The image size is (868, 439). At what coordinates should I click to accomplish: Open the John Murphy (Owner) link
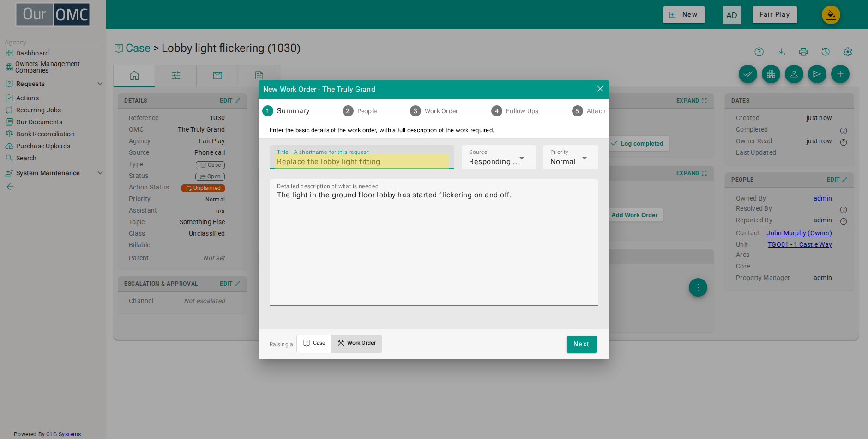pyautogui.click(x=799, y=233)
